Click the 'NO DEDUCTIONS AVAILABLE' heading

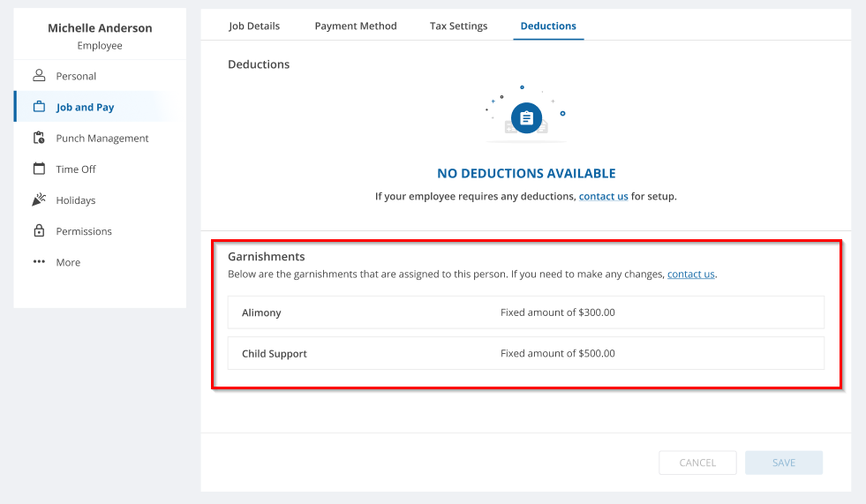click(x=526, y=173)
